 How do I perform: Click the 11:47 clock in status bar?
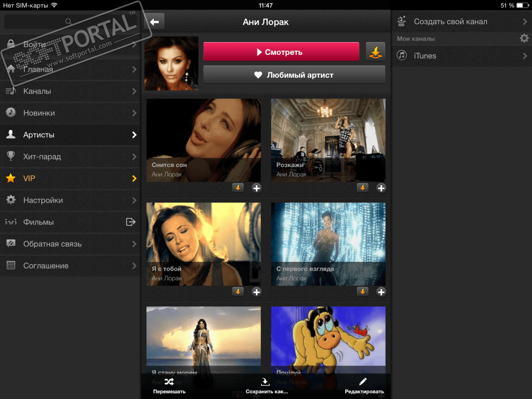click(265, 5)
